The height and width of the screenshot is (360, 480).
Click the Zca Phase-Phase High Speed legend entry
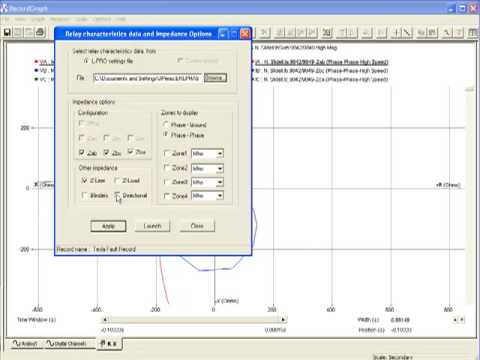[x=321, y=79]
